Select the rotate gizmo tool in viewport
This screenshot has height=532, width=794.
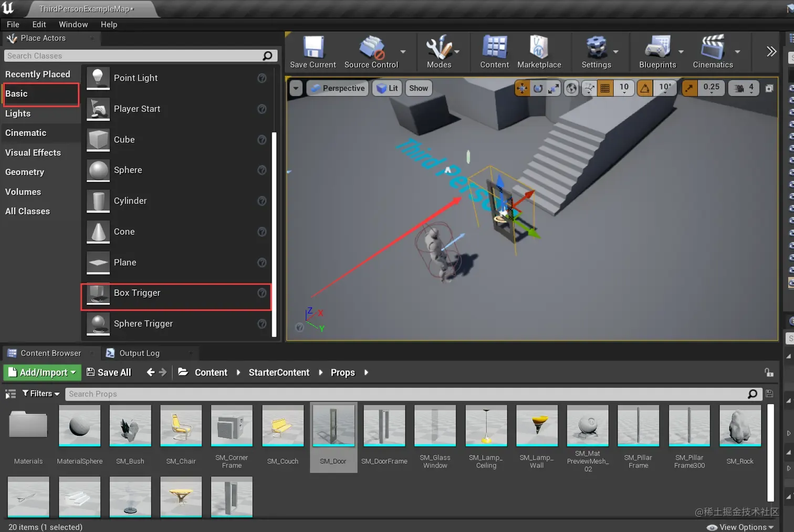tap(538, 88)
